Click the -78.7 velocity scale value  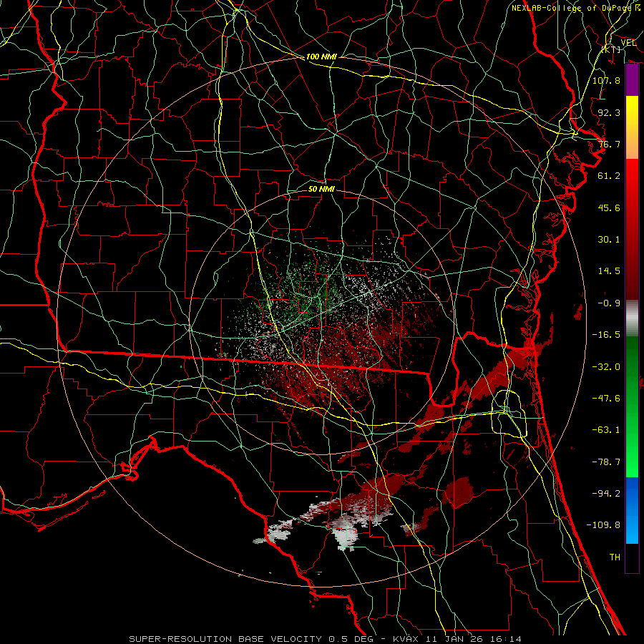(606, 462)
